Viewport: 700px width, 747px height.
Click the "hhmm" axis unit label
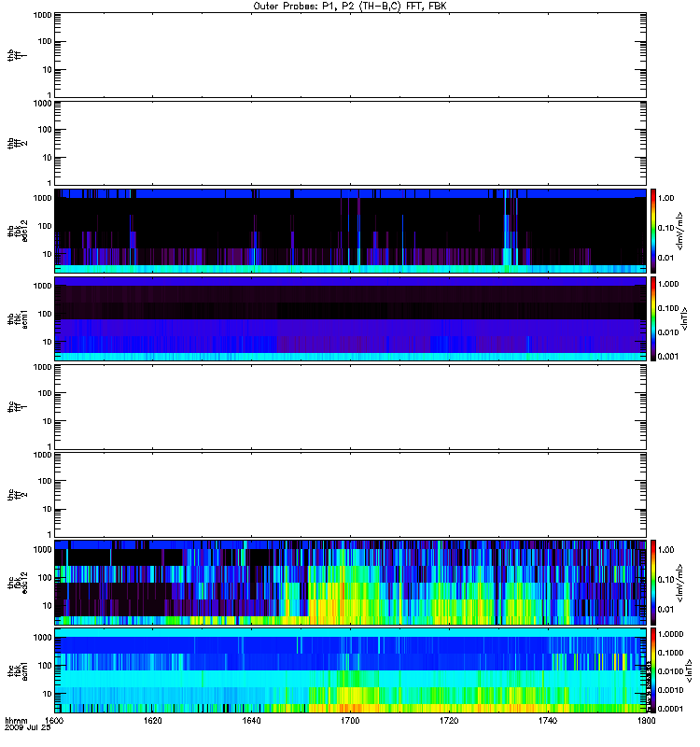coord(16,721)
